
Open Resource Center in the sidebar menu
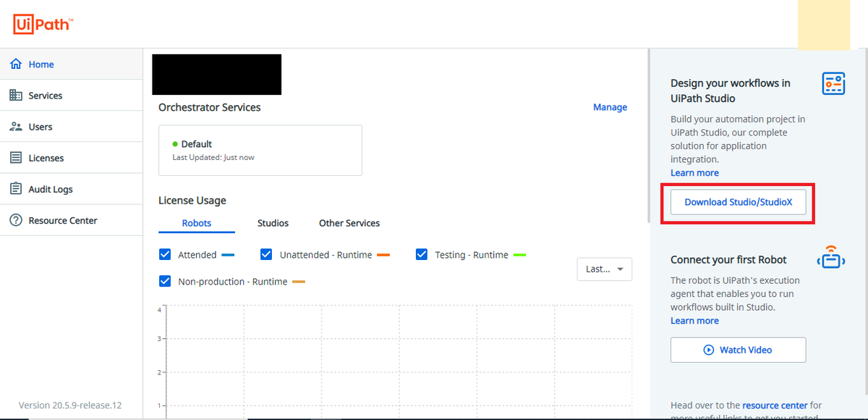point(71,220)
